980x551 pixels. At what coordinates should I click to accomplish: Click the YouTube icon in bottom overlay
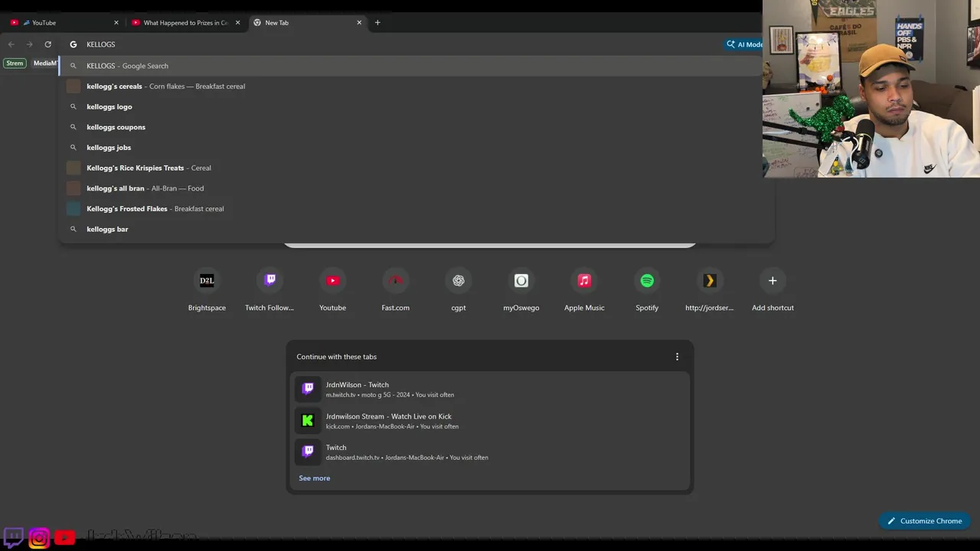[x=65, y=538]
